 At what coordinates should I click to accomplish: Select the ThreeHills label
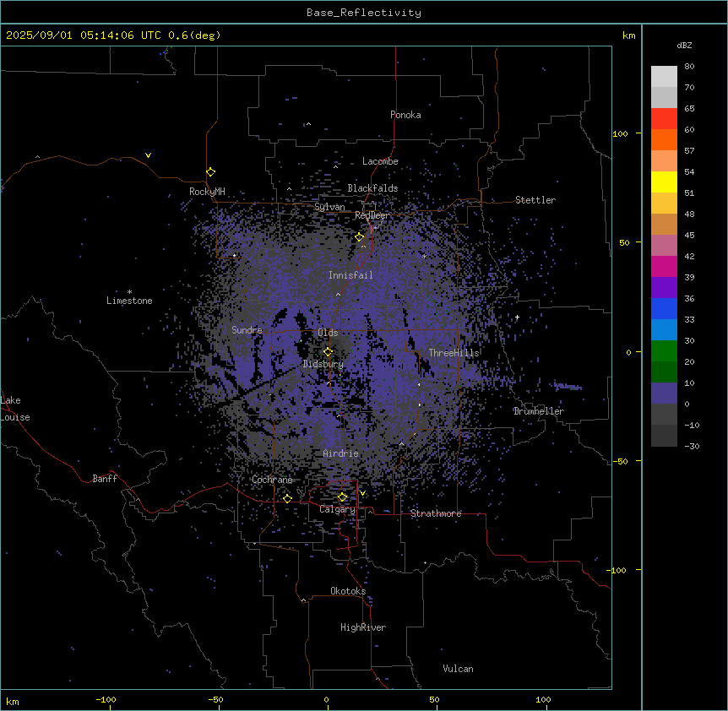point(454,353)
